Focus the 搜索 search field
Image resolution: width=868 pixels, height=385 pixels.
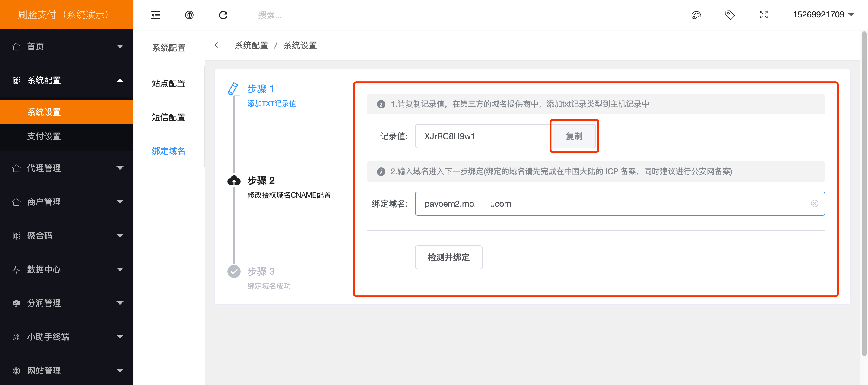pyautogui.click(x=270, y=15)
